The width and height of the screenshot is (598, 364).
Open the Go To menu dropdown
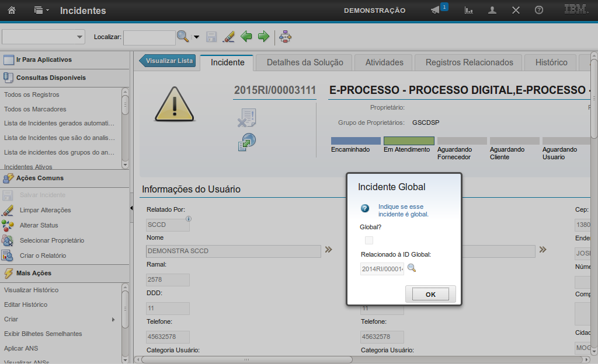41,10
